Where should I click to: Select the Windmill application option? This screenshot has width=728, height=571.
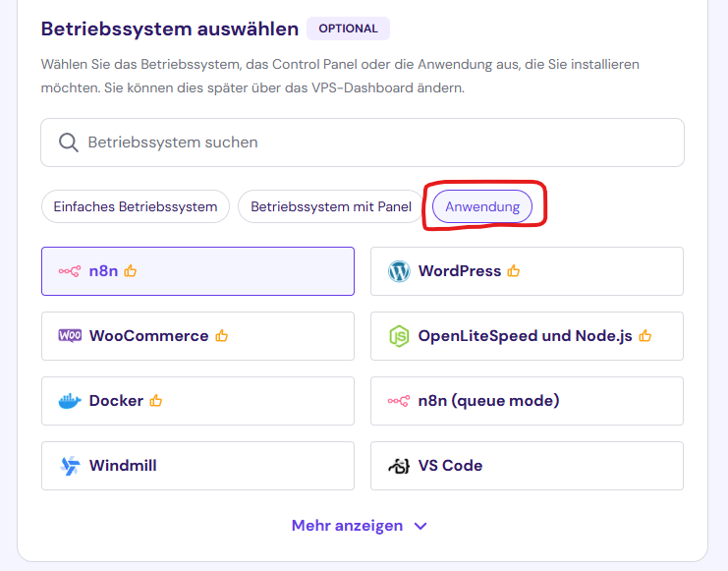196,466
